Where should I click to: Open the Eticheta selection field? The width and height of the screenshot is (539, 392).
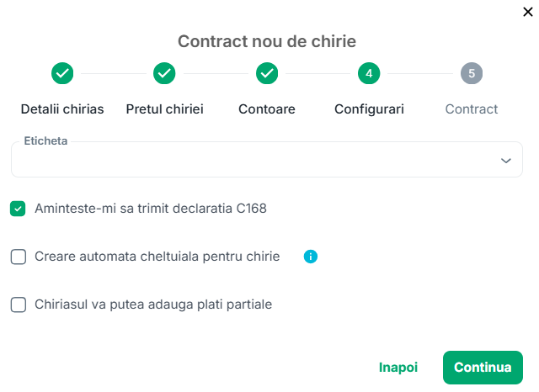267,160
